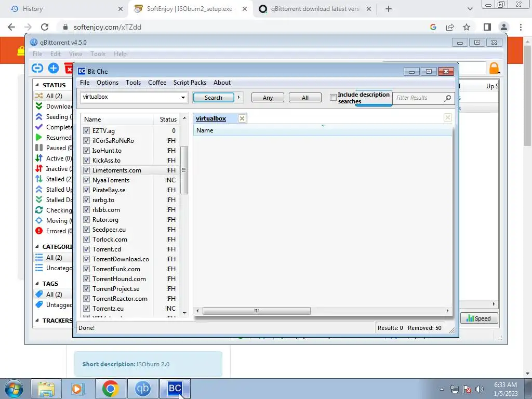Open Chrome profile avatar icon
Viewport: 532px width, 399px height.
[x=504, y=27]
